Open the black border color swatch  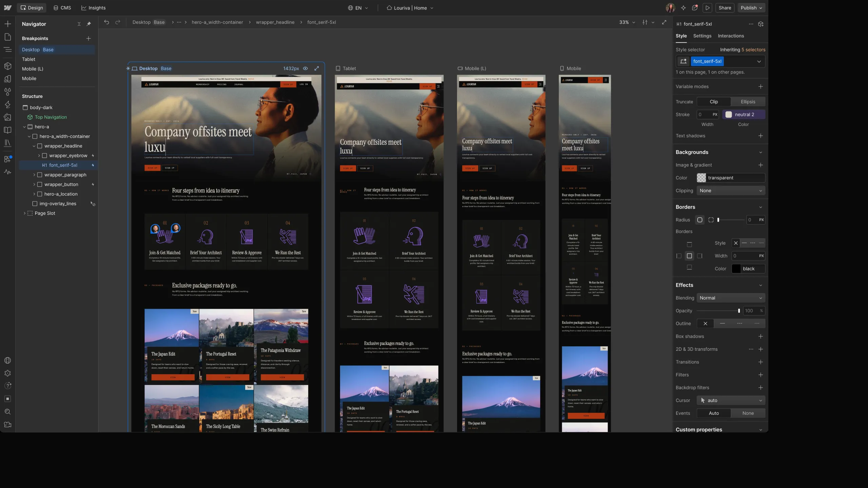pos(736,269)
